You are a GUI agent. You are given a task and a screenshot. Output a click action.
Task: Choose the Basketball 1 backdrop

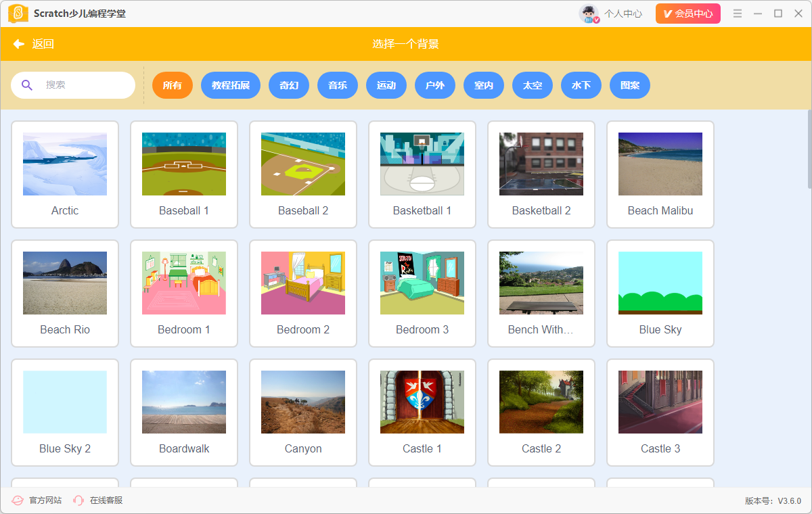click(x=422, y=174)
